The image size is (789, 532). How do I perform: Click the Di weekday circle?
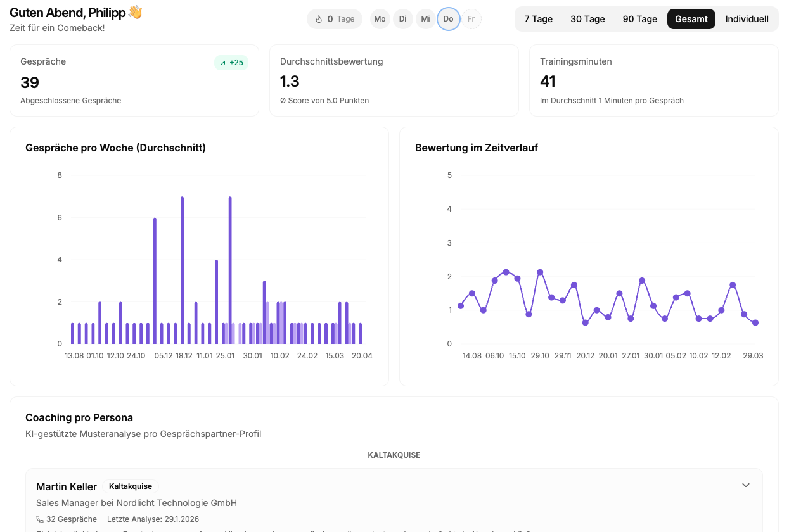click(x=402, y=19)
